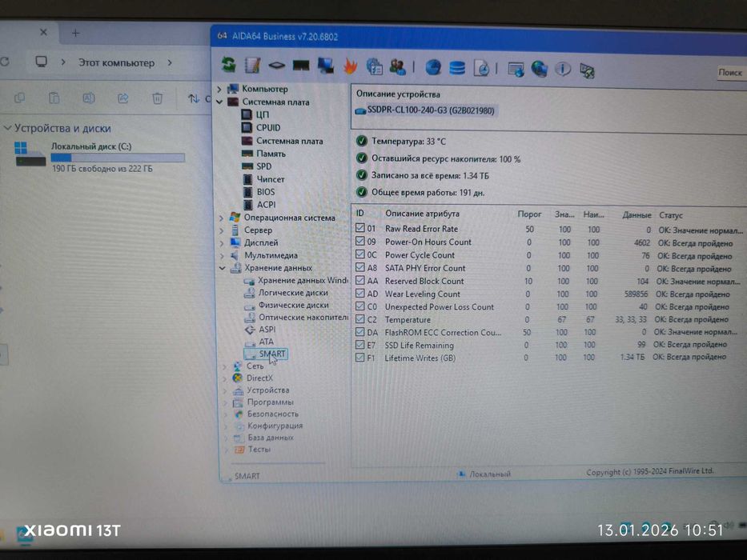The height and width of the screenshot is (560, 747).
Task: Click the CPU chip icon in AIDA64 toolbar
Action: pyautogui.click(x=276, y=66)
